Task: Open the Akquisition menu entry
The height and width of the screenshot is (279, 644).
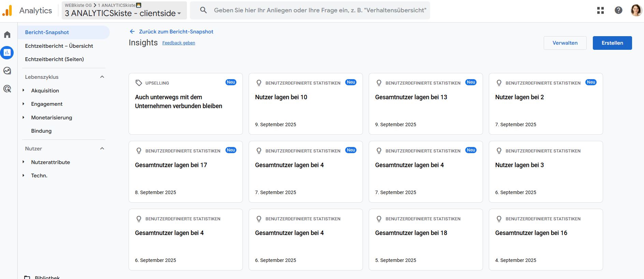Action: point(45,90)
